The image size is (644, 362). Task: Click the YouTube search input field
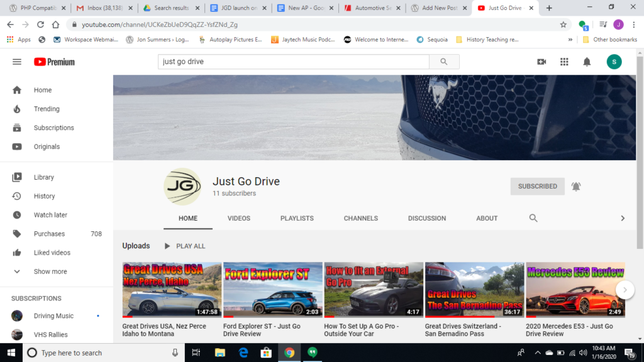(294, 62)
